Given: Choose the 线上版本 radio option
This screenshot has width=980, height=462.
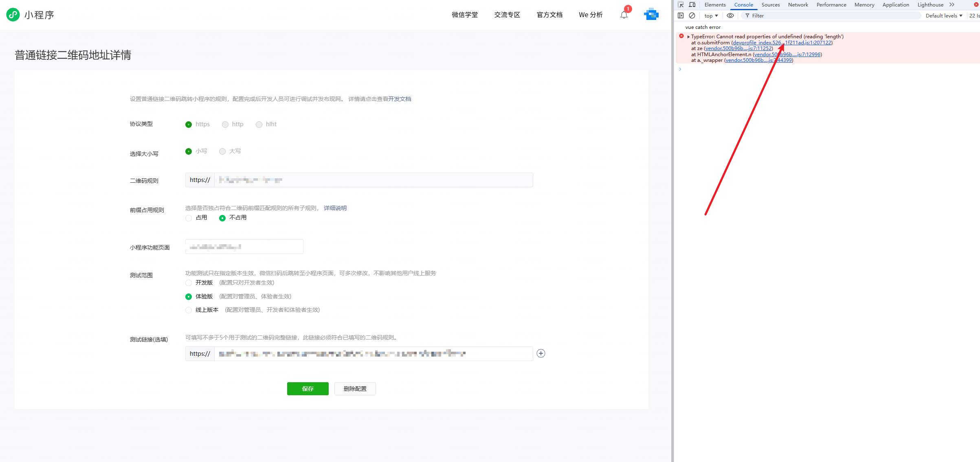Looking at the screenshot, I should pos(189,310).
